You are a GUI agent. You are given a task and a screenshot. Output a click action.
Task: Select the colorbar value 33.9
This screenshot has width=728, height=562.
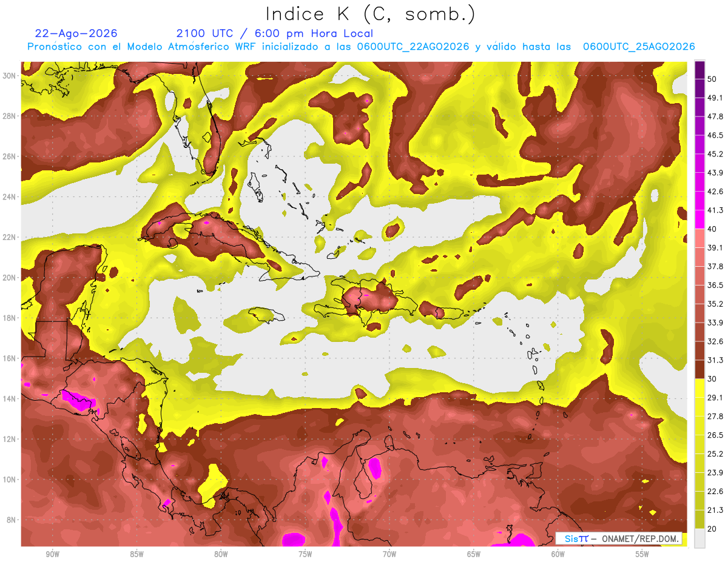pyautogui.click(x=715, y=323)
